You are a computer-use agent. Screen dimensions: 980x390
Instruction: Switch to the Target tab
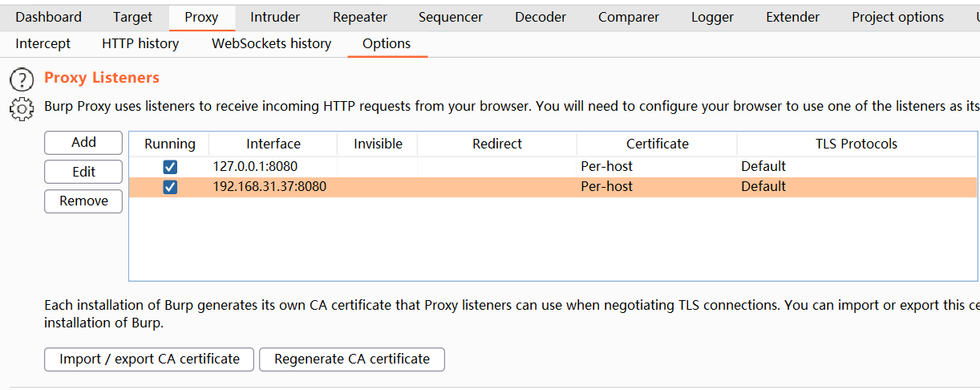click(132, 17)
